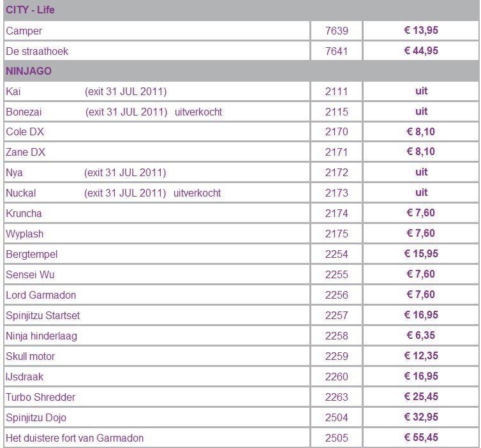Click item number 2258
The image size is (481, 448).
(x=337, y=336)
